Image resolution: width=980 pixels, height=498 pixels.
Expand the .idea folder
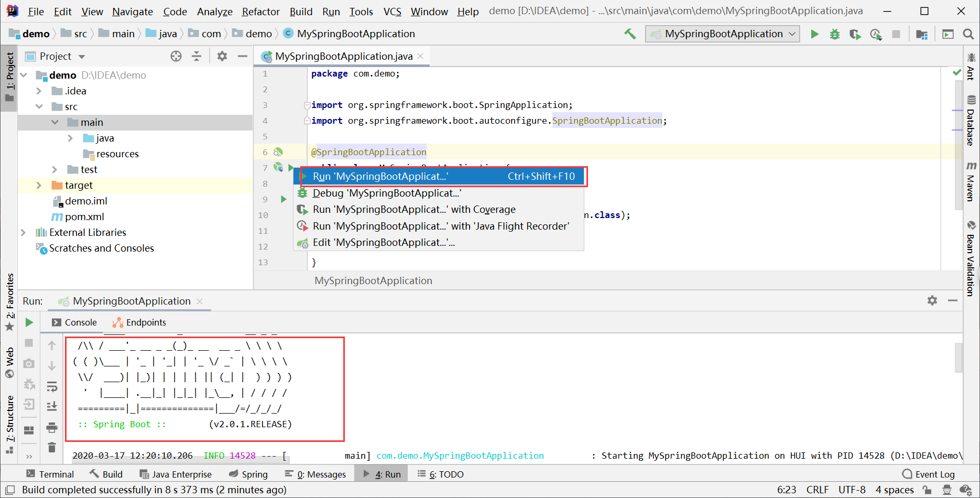(39, 91)
